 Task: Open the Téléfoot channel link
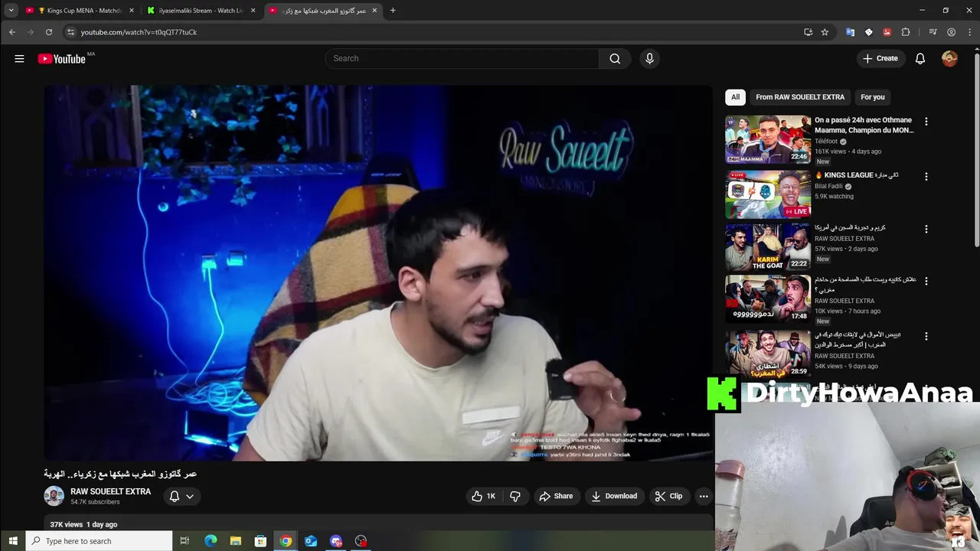pyautogui.click(x=826, y=142)
